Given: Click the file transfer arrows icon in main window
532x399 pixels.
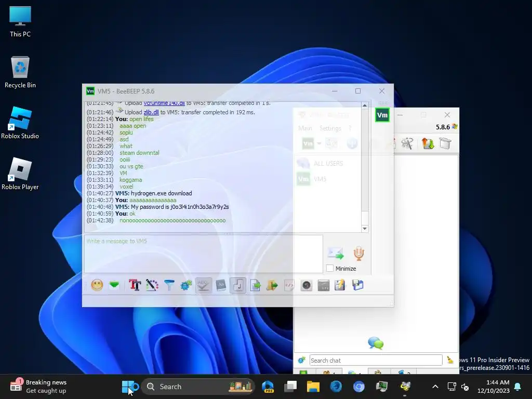Looking at the screenshot, I should (x=428, y=143).
